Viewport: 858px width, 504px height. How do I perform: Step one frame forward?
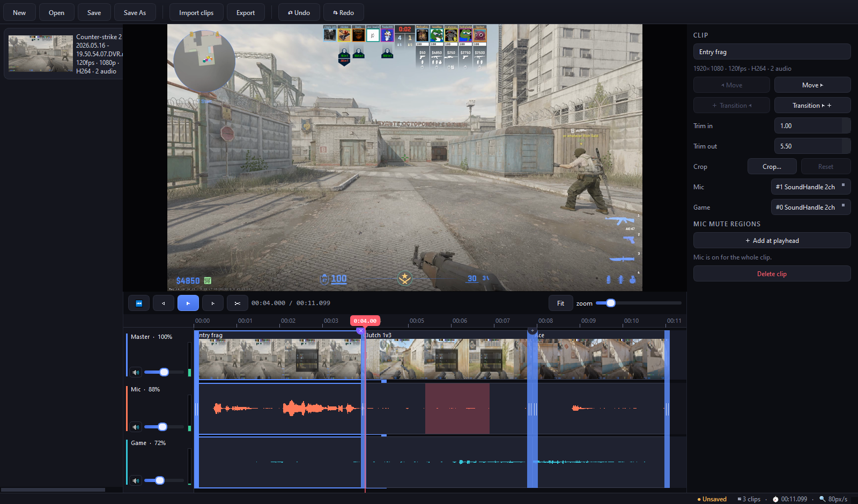click(213, 303)
